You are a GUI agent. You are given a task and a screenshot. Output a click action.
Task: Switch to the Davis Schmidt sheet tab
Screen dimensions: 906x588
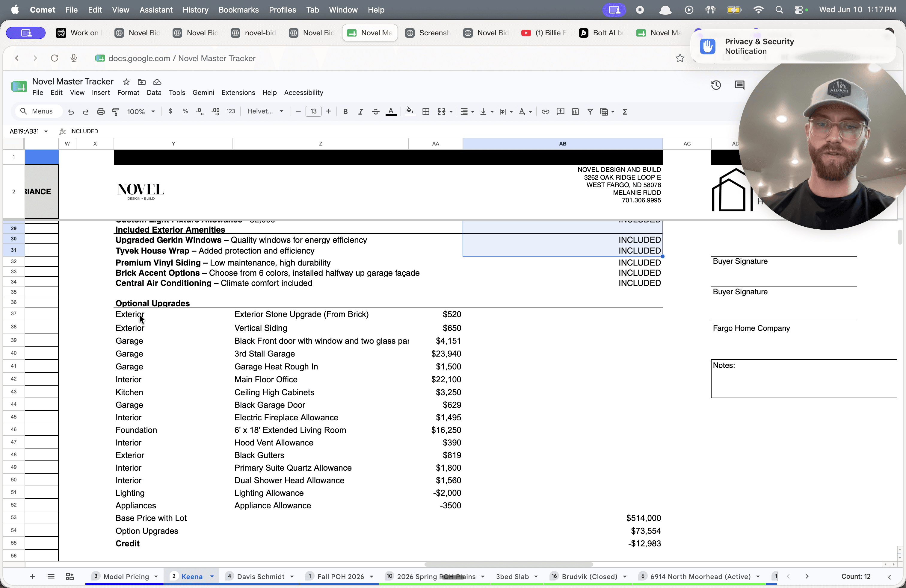point(261,577)
